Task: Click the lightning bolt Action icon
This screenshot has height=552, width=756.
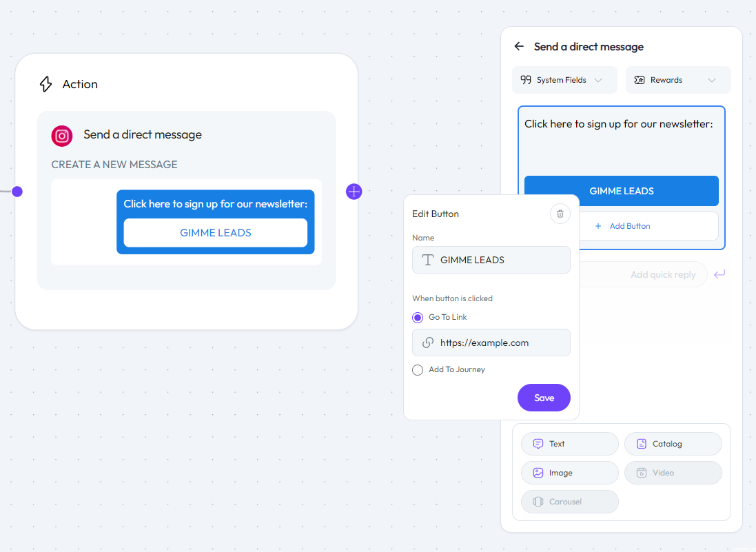Action: pos(45,84)
